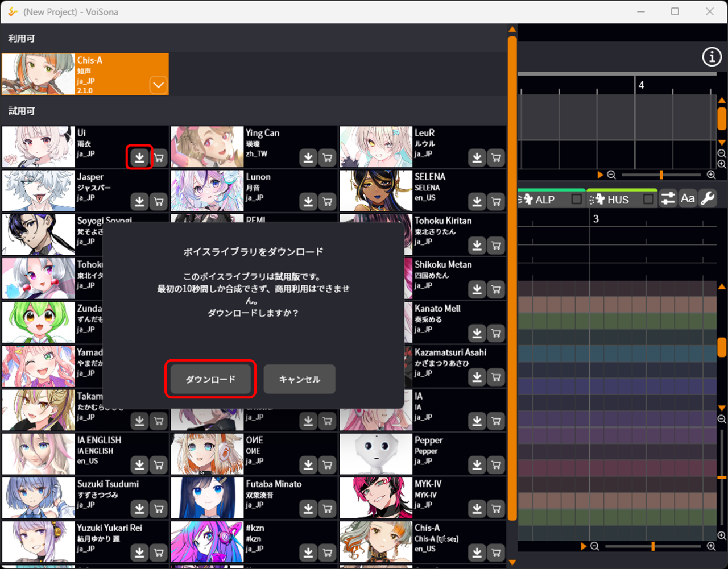Download the Lunon voice library
The height and width of the screenshot is (569, 728).
(x=308, y=201)
